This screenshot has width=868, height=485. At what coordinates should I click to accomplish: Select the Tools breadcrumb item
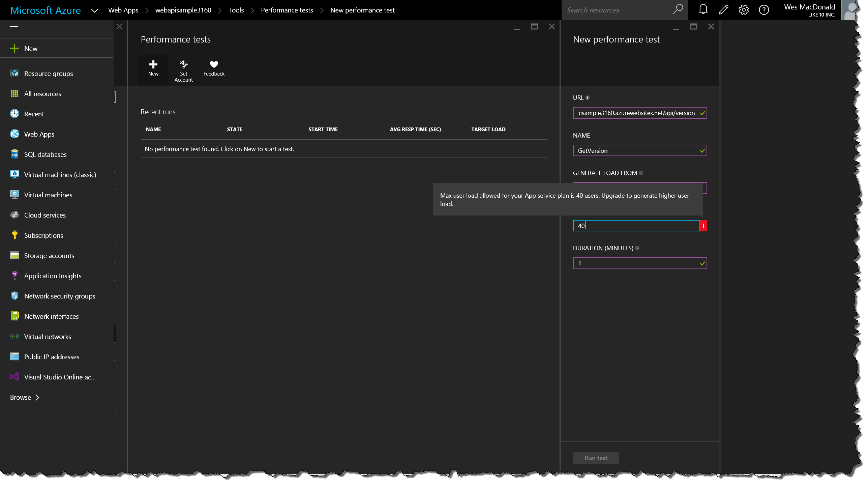tap(236, 10)
